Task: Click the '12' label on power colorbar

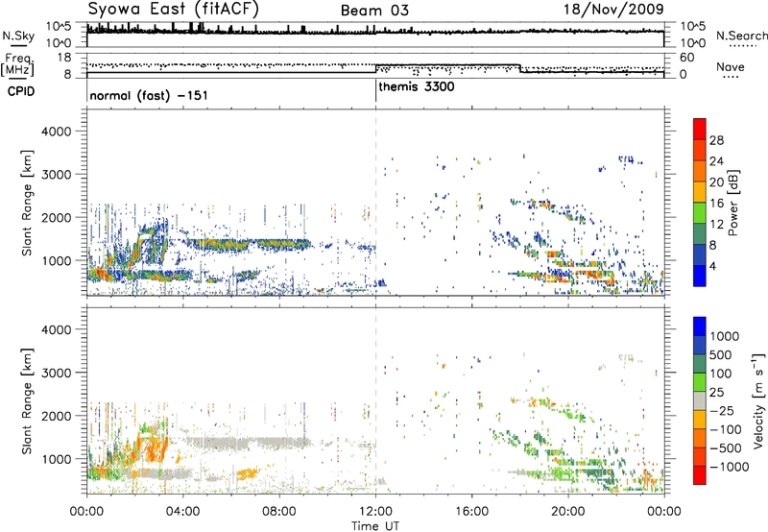Action: point(716,225)
